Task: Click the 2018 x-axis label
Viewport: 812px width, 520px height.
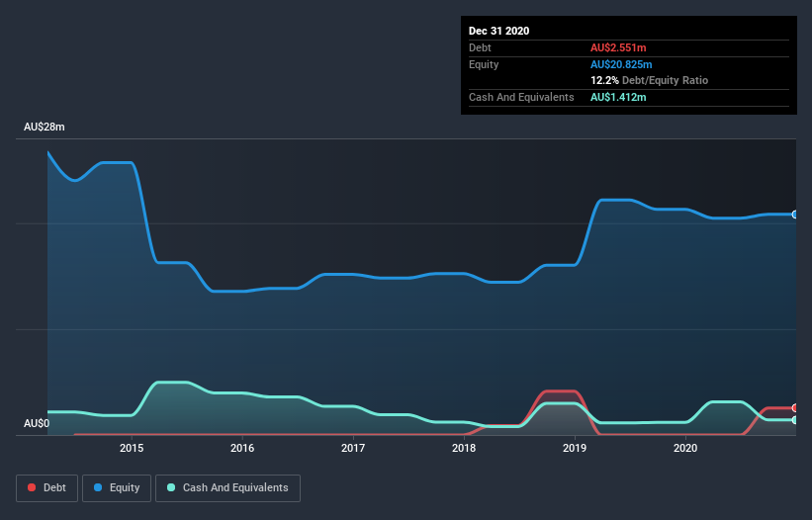Action: 464,448
